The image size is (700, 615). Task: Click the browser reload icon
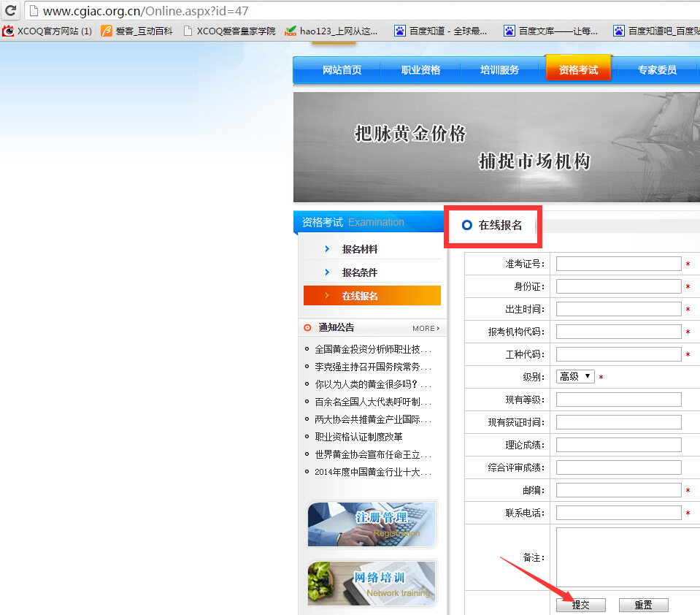(10, 11)
